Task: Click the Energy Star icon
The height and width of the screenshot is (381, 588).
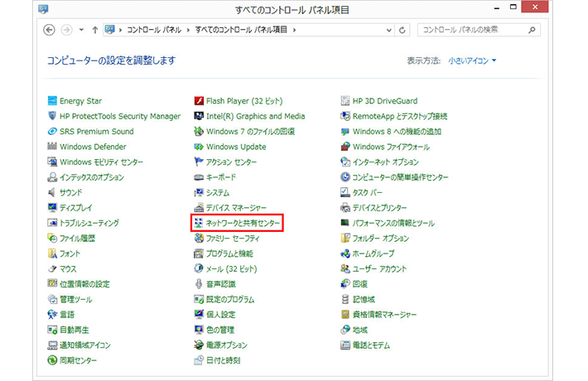Action: point(52,101)
